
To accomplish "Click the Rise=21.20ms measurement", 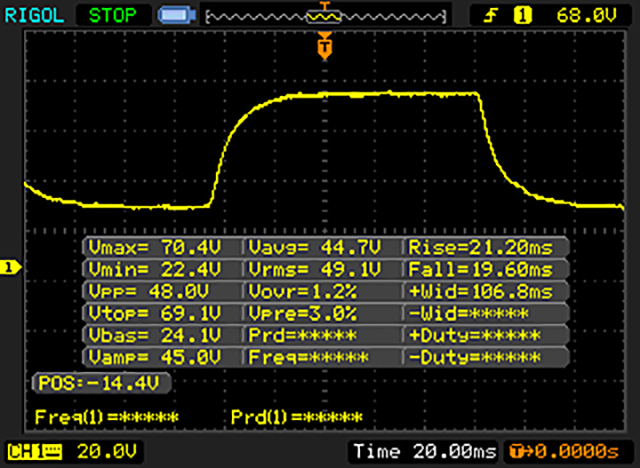I will [481, 247].
